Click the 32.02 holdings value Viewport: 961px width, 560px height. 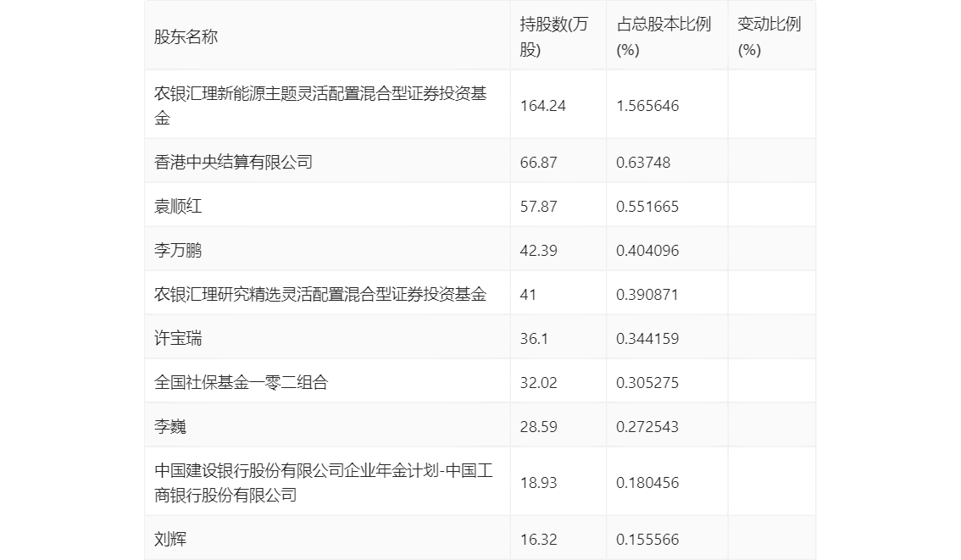[539, 383]
